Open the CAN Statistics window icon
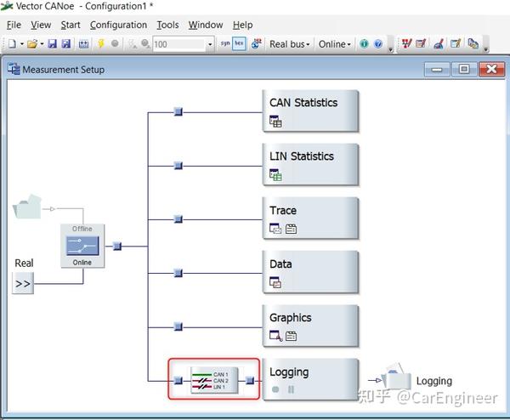Screen dimensions: 510x420 coord(275,122)
